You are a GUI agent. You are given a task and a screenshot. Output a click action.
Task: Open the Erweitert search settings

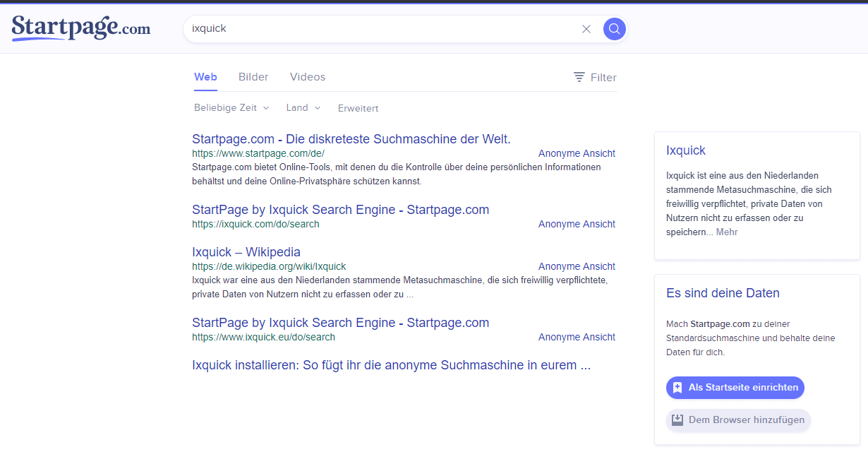(358, 108)
